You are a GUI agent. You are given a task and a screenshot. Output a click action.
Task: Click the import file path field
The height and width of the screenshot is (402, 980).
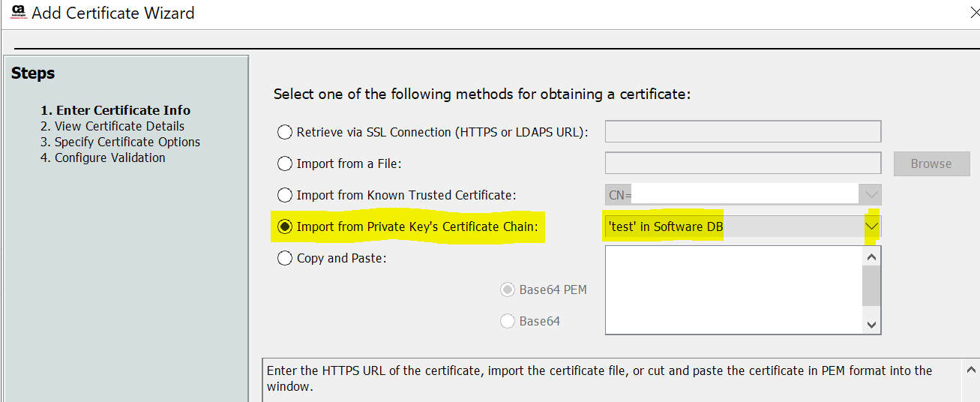[743, 163]
